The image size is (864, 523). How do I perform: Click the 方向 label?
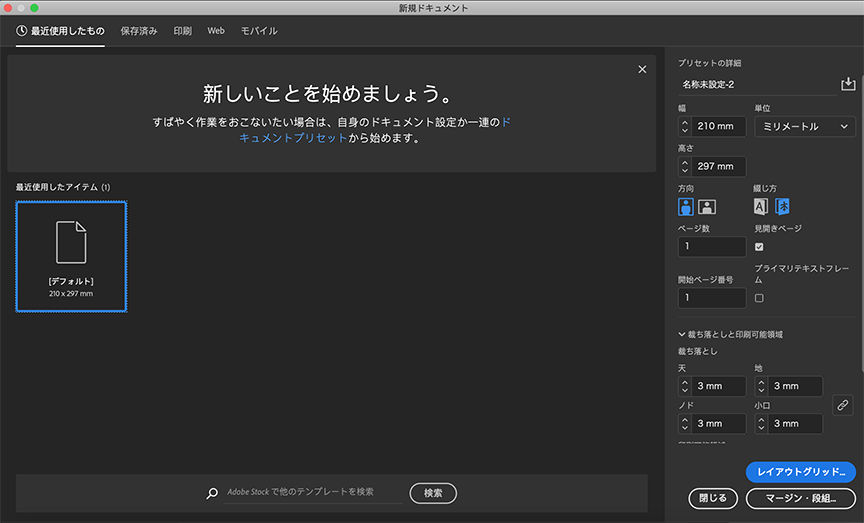(x=686, y=188)
